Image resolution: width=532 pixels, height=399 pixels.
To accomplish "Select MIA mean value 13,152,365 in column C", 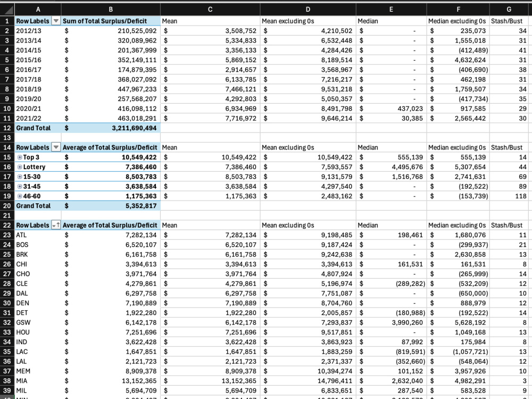I will [x=210, y=381].
